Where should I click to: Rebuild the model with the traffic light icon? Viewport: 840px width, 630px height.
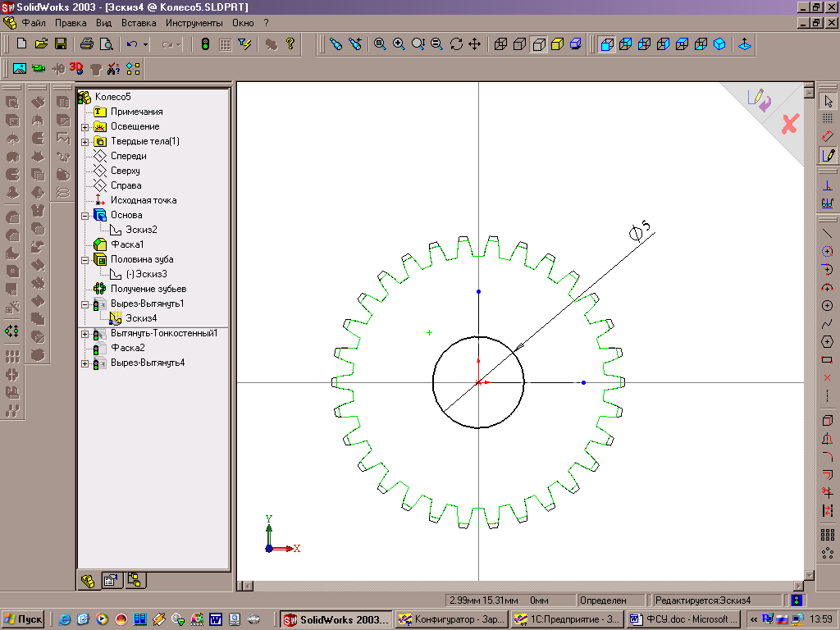(x=205, y=44)
